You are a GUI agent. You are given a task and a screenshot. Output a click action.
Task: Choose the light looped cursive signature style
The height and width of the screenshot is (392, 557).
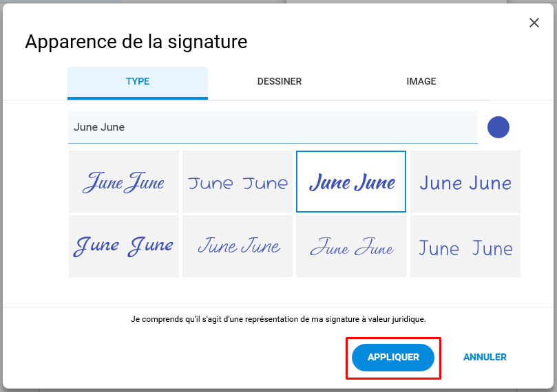[351, 246]
